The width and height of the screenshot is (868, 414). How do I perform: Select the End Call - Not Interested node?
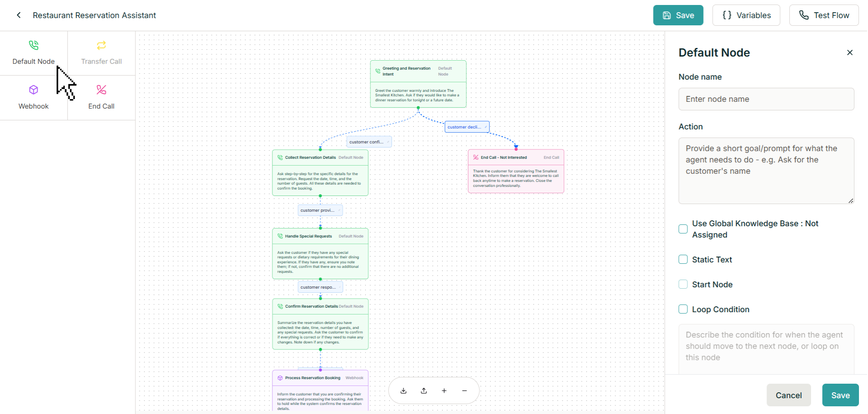pyautogui.click(x=516, y=171)
